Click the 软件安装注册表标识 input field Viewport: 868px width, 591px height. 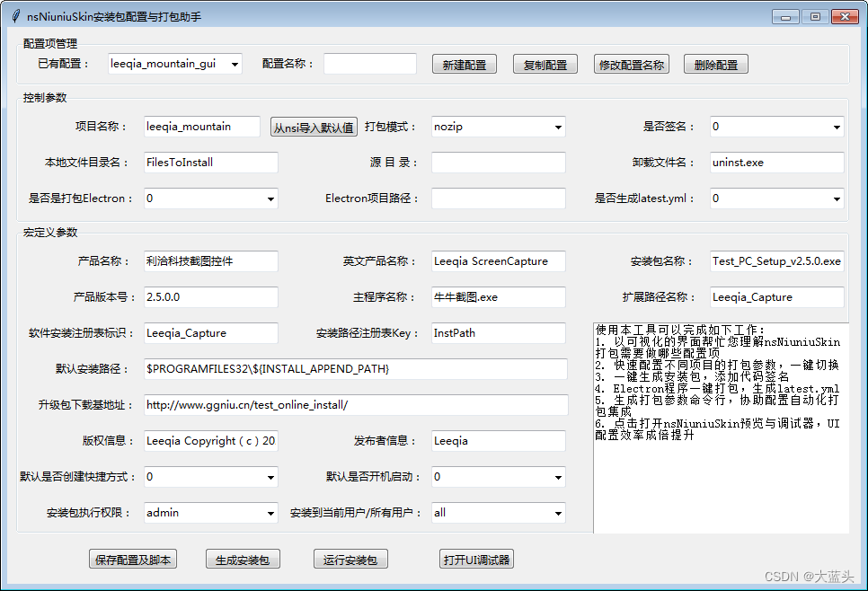tap(211, 333)
